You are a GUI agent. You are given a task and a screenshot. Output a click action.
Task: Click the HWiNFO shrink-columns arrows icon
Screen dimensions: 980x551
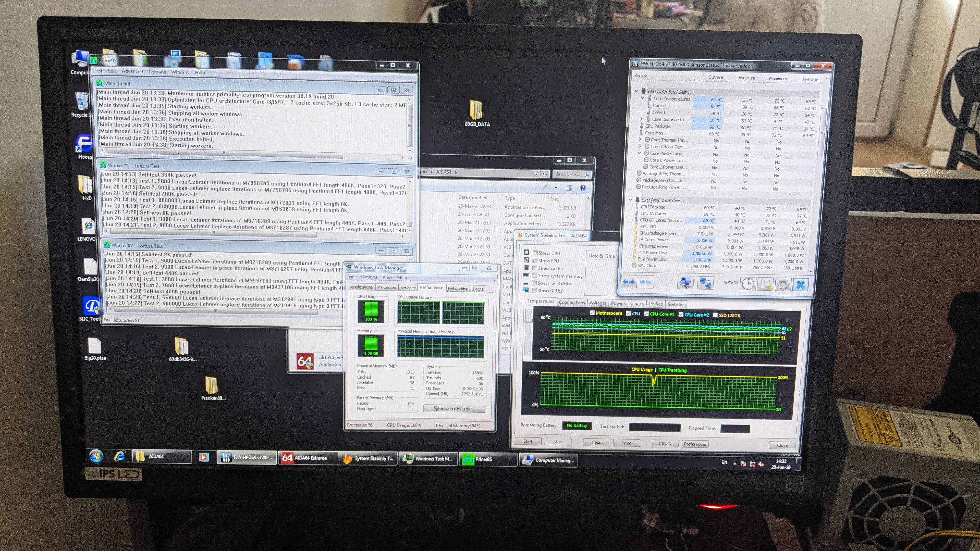646,282
